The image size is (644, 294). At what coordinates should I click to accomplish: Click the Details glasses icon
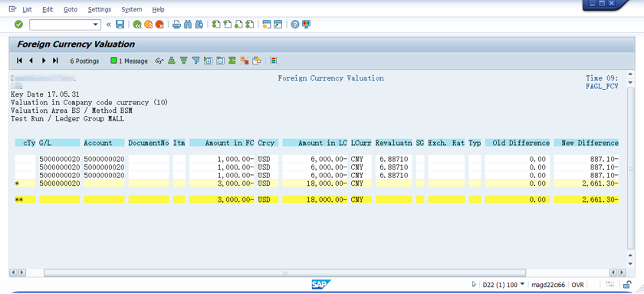tap(159, 61)
